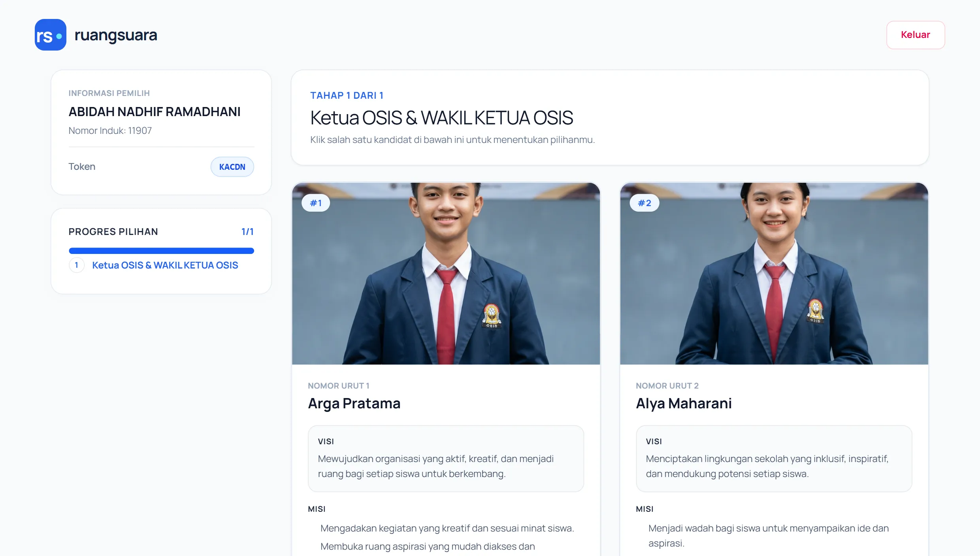980x556 pixels.
Task: Click Arga Pratama's VISI box
Action: point(446,458)
